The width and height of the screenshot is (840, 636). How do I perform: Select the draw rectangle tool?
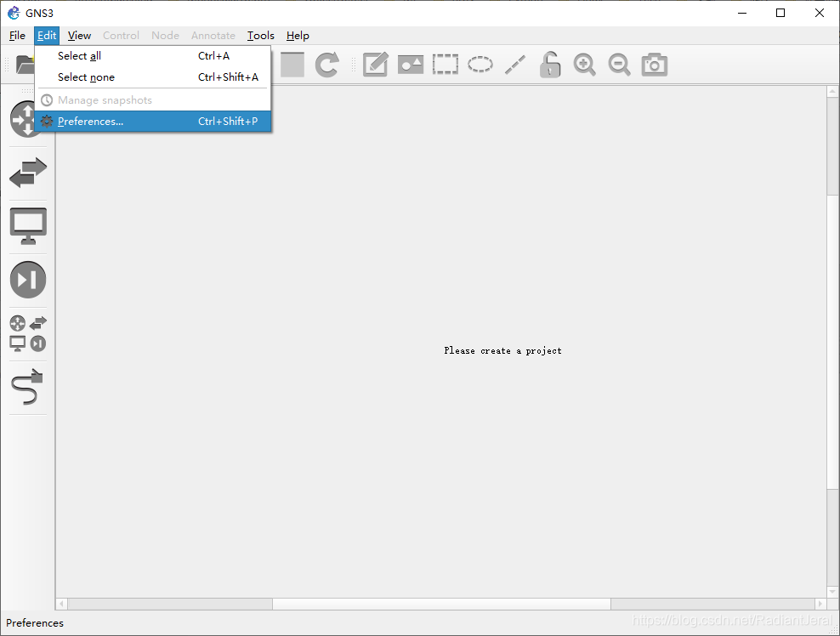pyautogui.click(x=446, y=65)
